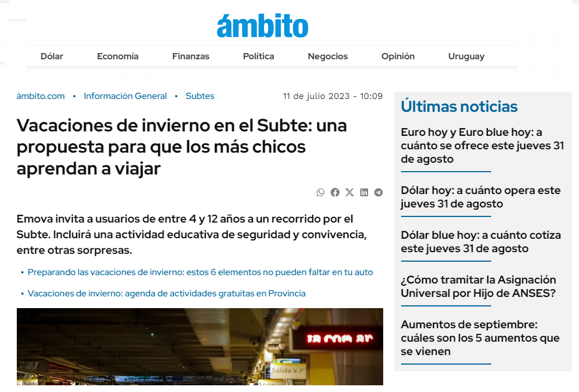
Task: Switch to the Uruguay section
Action: pos(466,56)
